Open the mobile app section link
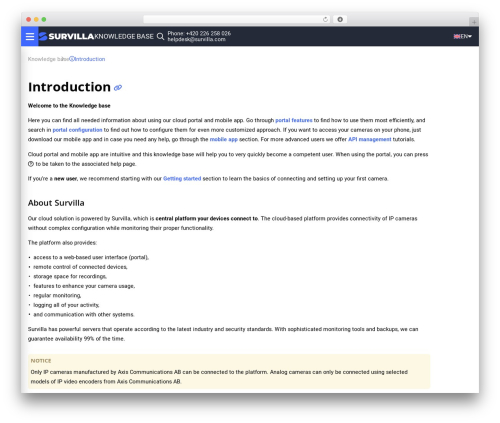500x423 pixels. click(x=224, y=139)
